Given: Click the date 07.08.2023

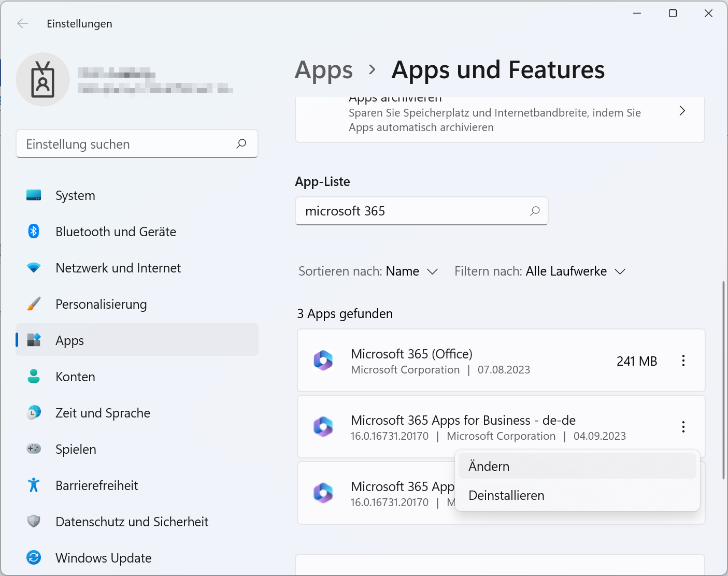Looking at the screenshot, I should tap(504, 370).
